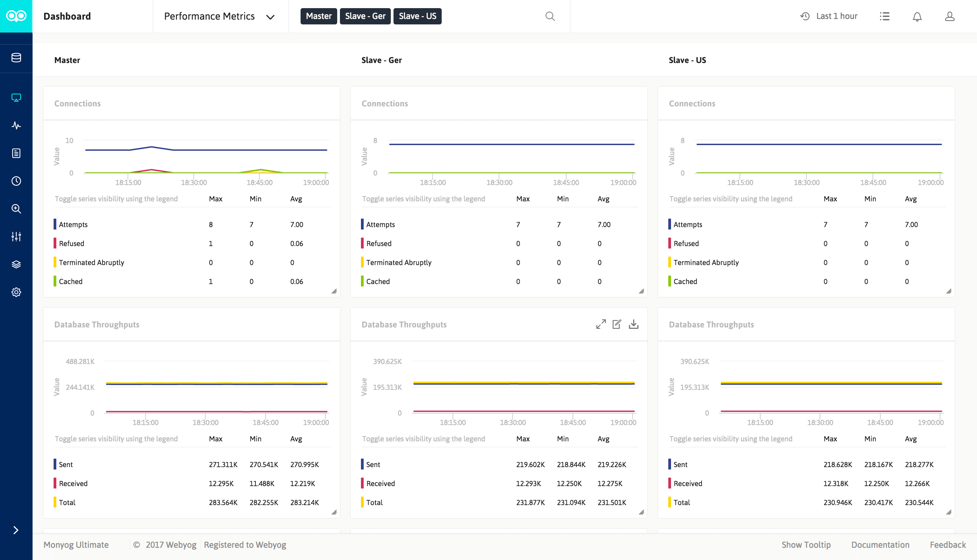
Task: Toggle Cached series in Slave - Ger Connections
Action: click(378, 282)
